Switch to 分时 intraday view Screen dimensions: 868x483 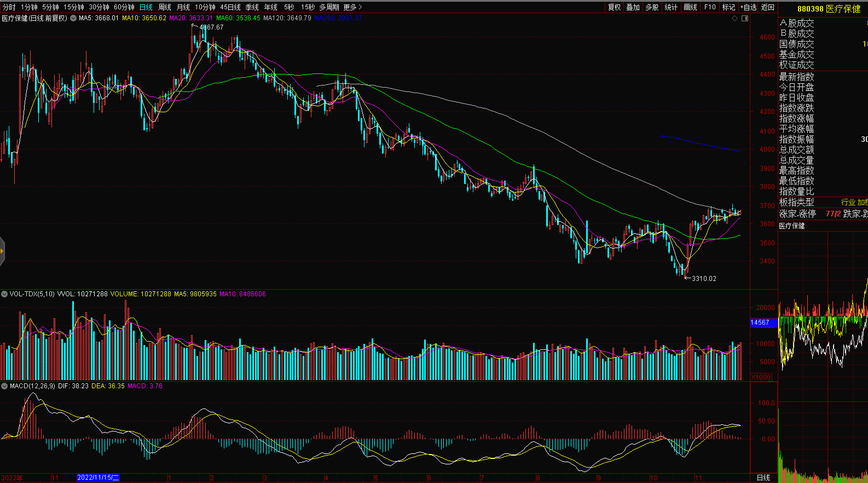click(9, 7)
